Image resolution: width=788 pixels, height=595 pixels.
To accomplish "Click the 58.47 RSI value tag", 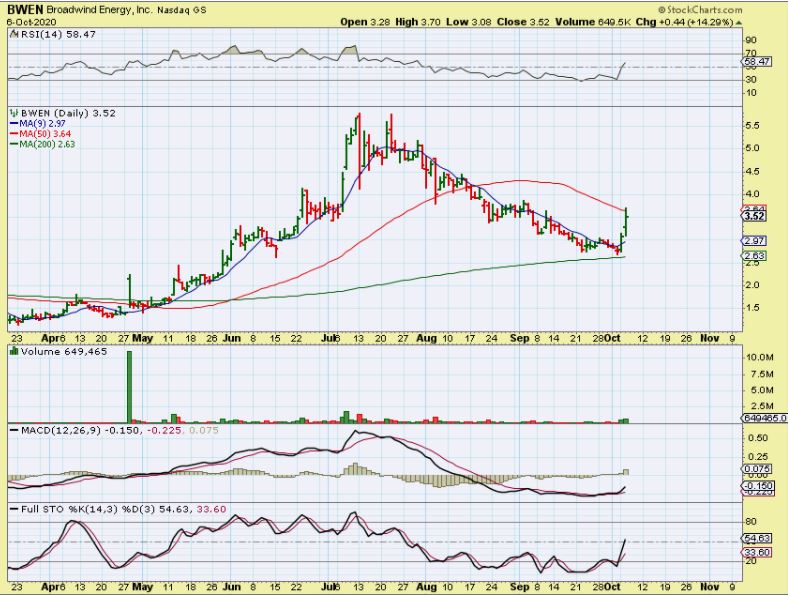I will click(x=756, y=61).
